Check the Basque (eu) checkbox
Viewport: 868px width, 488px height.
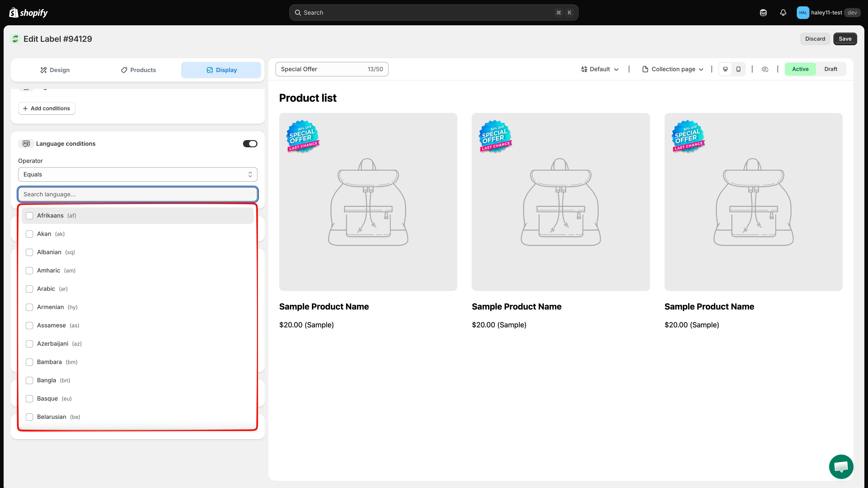click(x=29, y=399)
